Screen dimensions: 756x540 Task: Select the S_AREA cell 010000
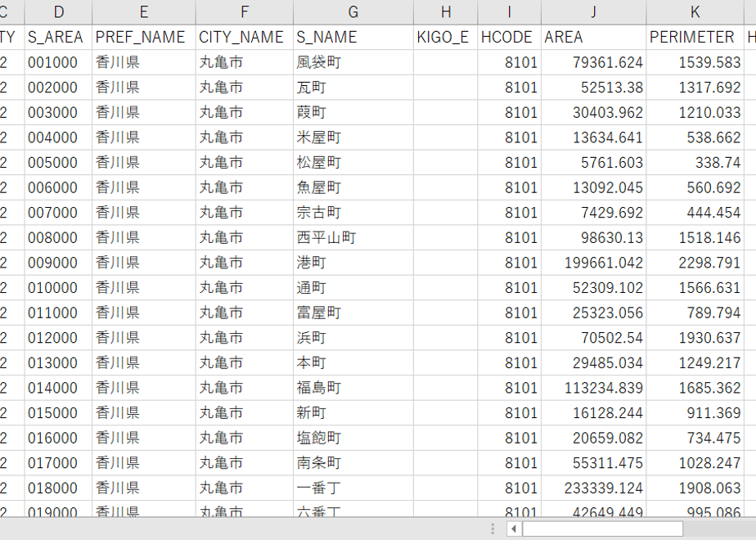58,288
